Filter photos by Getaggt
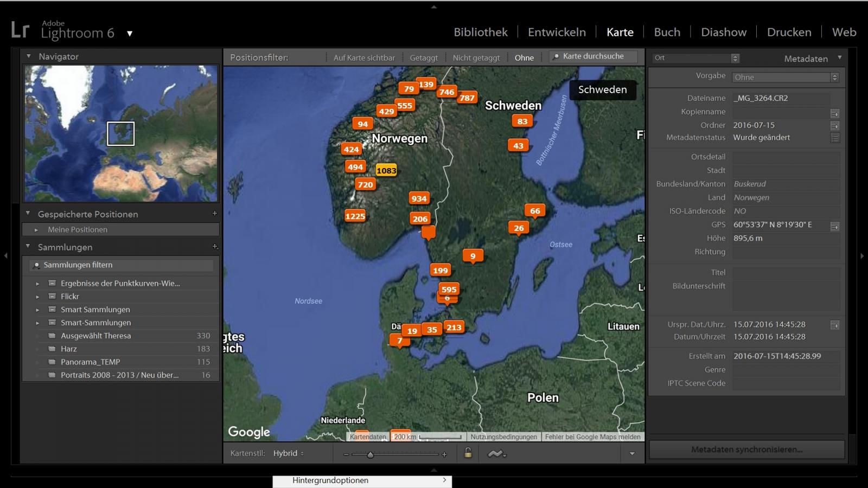The height and width of the screenshot is (488, 868). click(424, 57)
